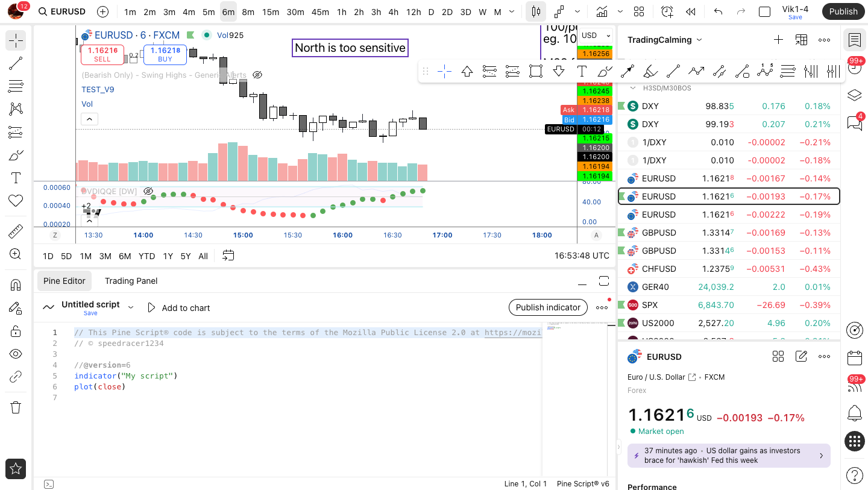Select GER40 in the watchlist
This screenshot has width=868, height=490.
(x=729, y=287)
